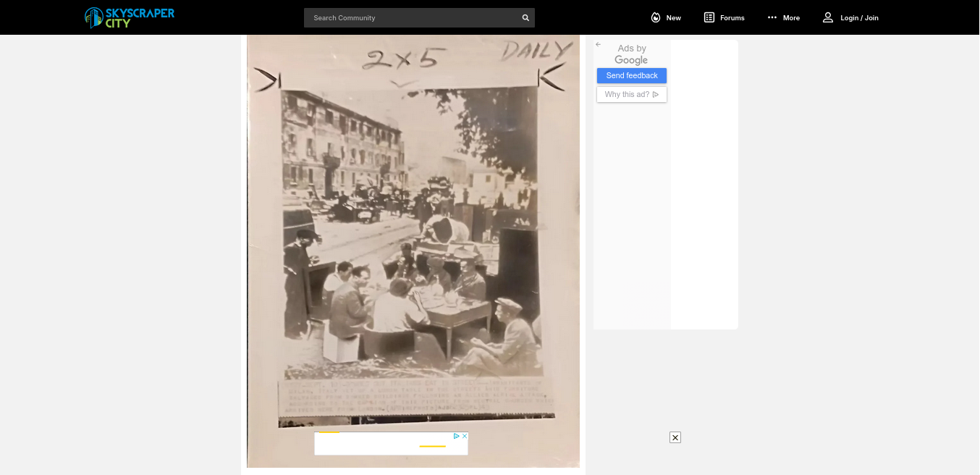Open the Forums menu item
The image size is (980, 475).
coord(732,18)
